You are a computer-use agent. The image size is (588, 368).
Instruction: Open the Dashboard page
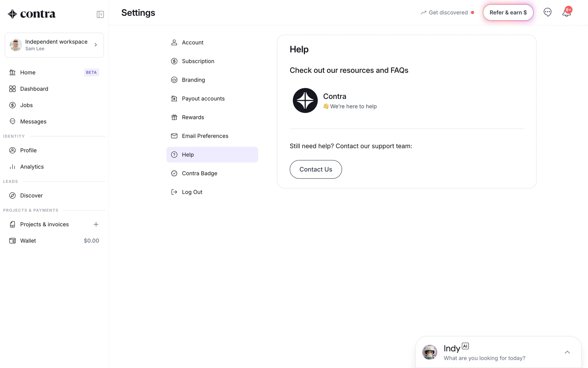pyautogui.click(x=34, y=89)
